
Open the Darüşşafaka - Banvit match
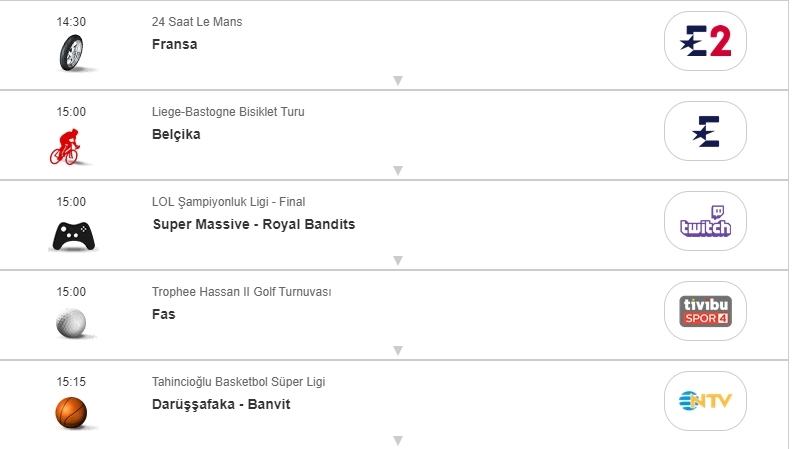pyautogui.click(x=221, y=404)
